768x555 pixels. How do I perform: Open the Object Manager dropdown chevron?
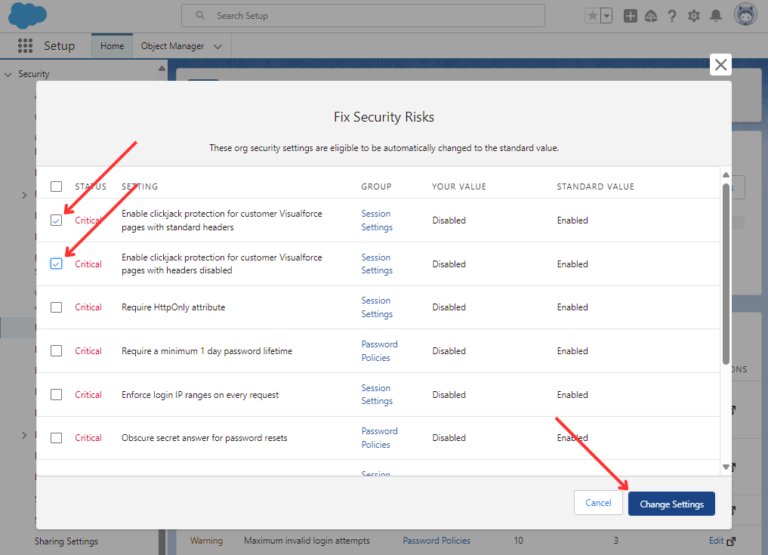[x=218, y=47]
